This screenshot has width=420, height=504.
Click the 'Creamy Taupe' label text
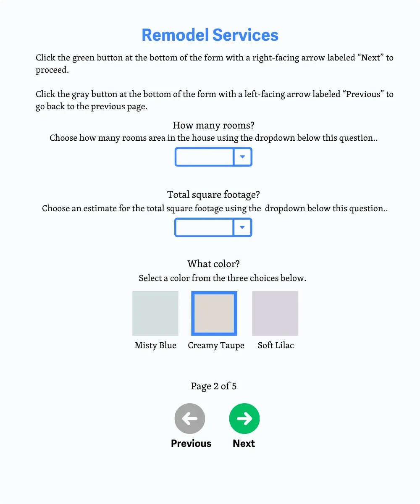216,345
